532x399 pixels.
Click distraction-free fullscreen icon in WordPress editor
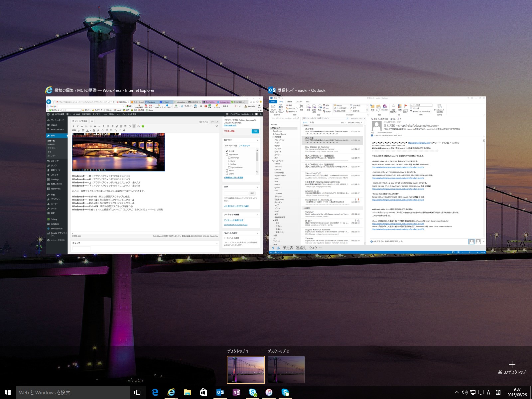(x=217, y=126)
